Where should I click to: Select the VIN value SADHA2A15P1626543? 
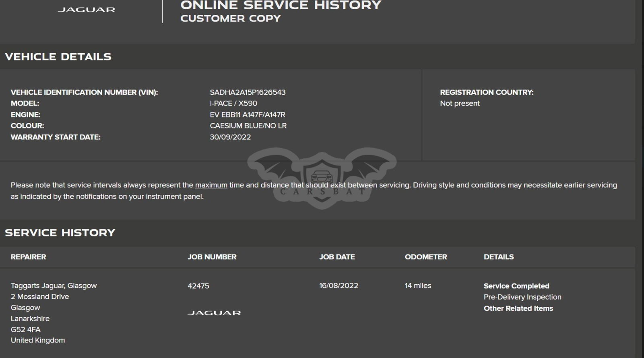click(248, 92)
